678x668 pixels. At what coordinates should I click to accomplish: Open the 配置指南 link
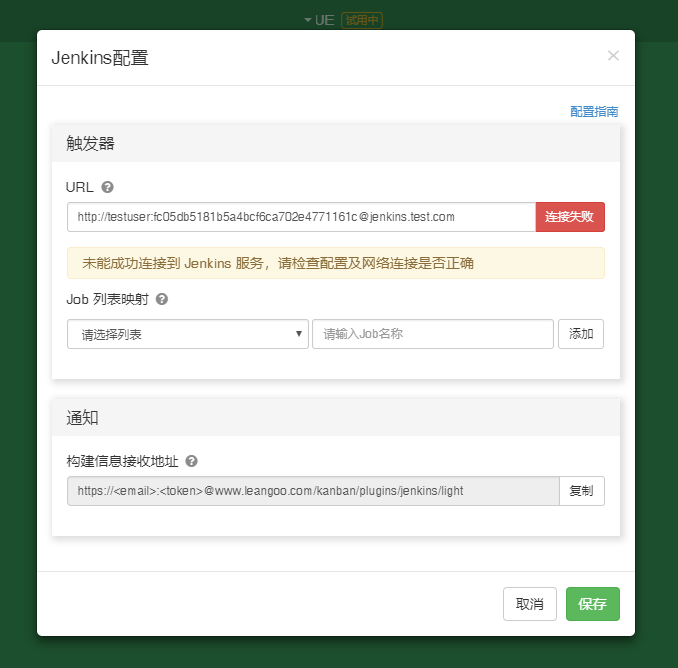coord(594,112)
